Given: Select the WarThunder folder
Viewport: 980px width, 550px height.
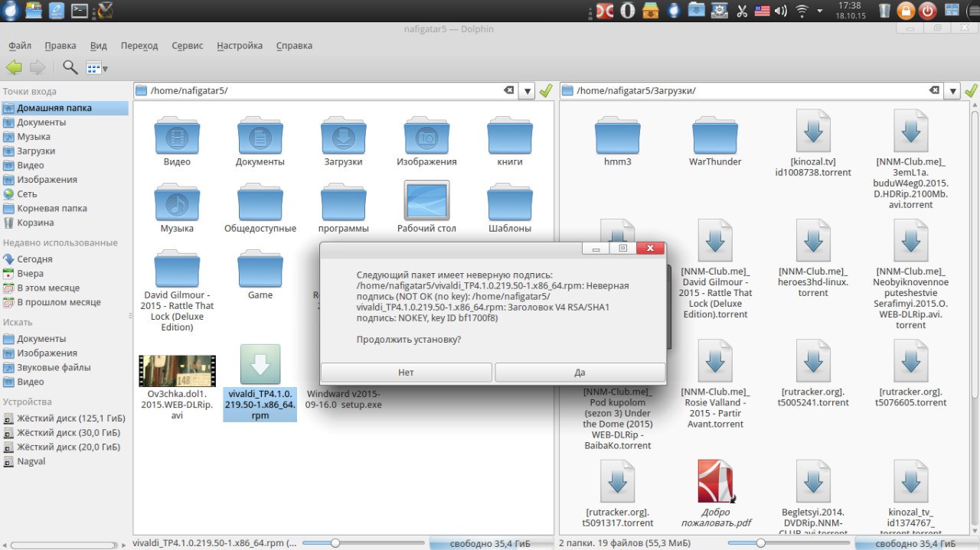Looking at the screenshot, I should pyautogui.click(x=715, y=136).
